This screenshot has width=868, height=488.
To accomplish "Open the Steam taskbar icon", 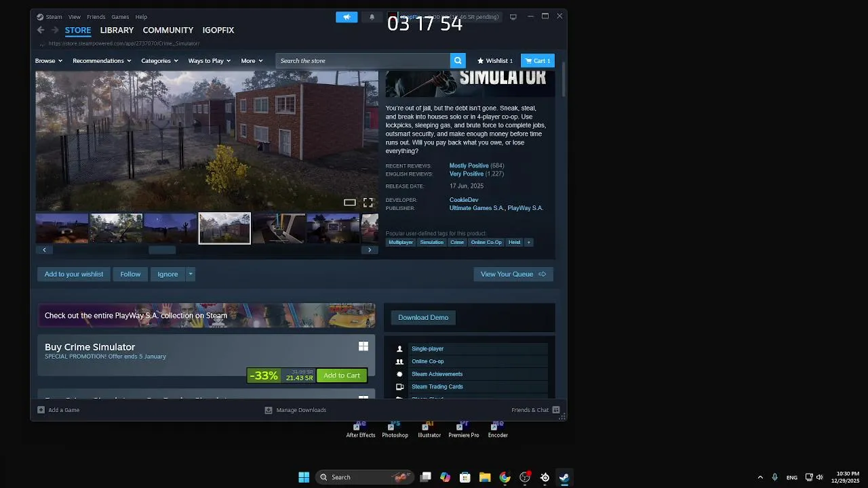I will coord(564,477).
